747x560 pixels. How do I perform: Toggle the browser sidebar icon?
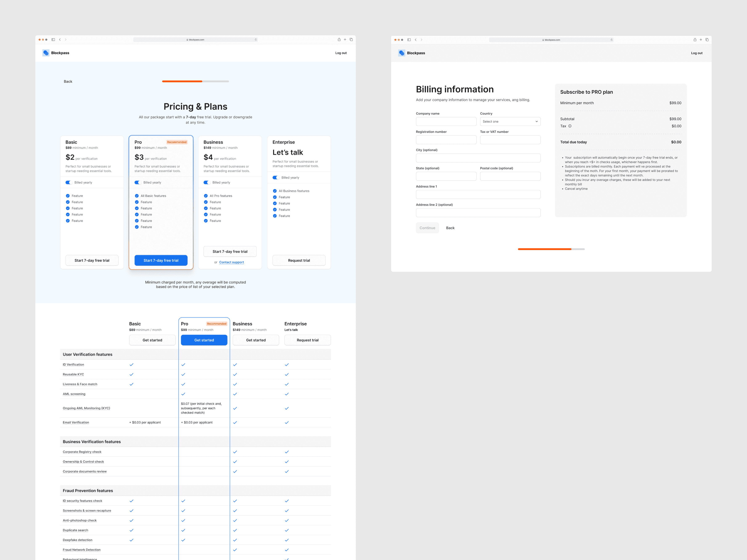(x=53, y=40)
